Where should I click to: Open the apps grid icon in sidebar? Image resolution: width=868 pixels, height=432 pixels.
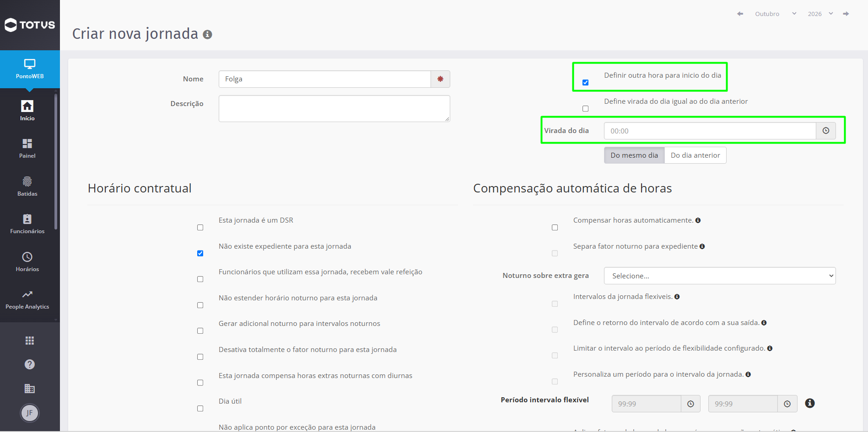(30, 341)
